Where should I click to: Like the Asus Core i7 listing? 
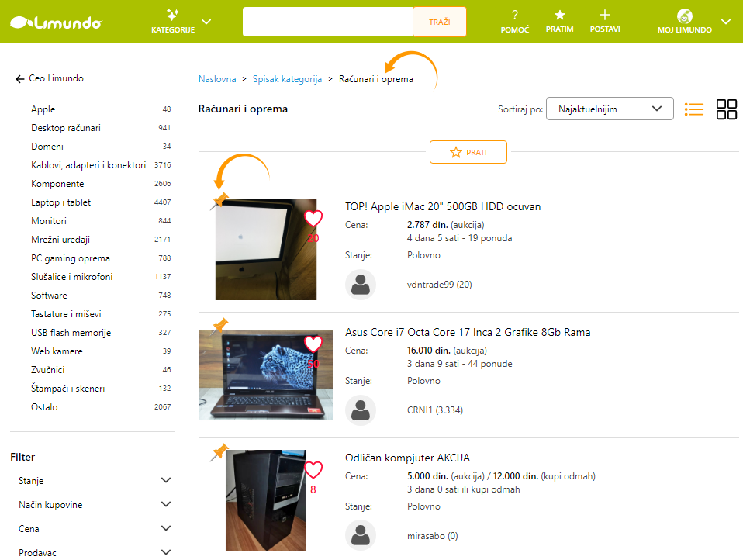(313, 344)
